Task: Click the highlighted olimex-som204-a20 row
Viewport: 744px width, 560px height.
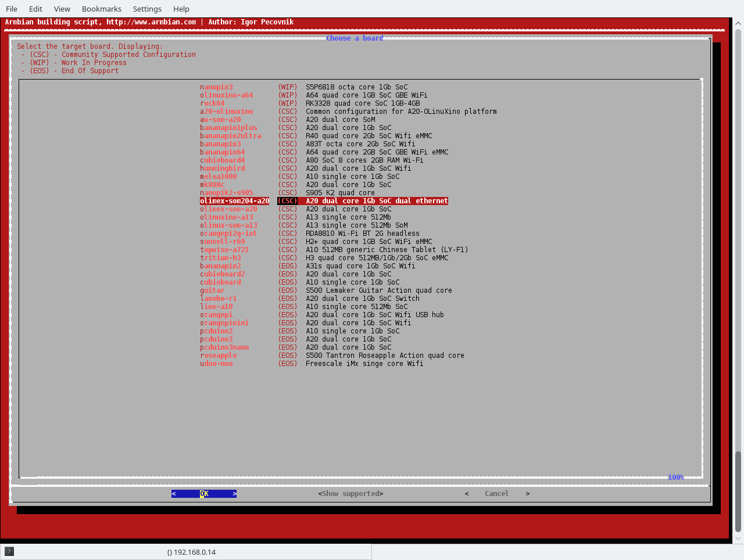Action: point(324,201)
